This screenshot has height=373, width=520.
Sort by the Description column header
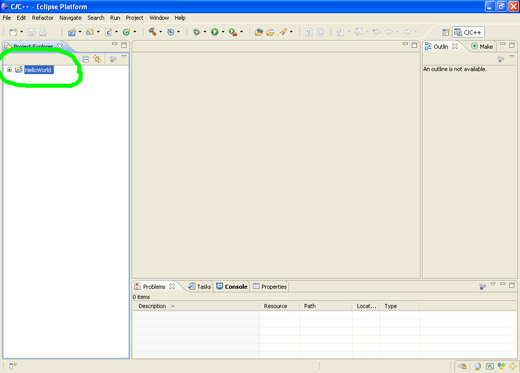coord(196,306)
